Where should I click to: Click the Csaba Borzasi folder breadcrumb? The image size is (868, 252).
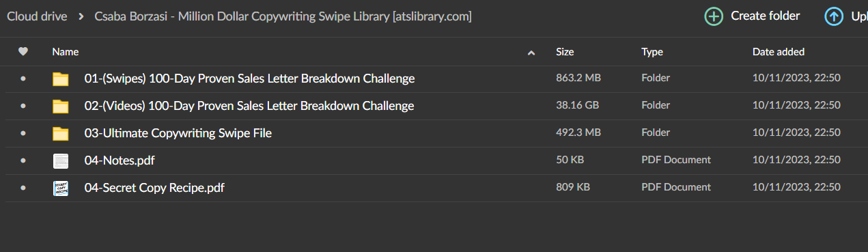click(x=283, y=16)
